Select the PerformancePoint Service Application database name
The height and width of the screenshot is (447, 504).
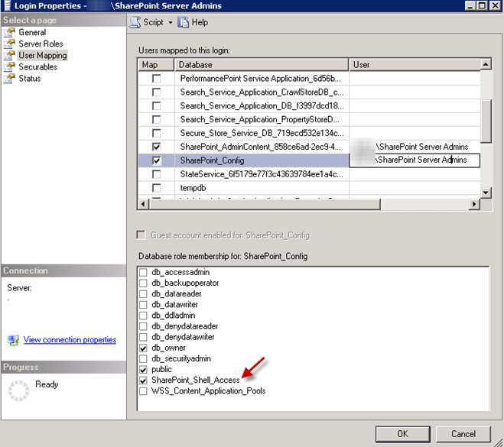[x=260, y=79]
